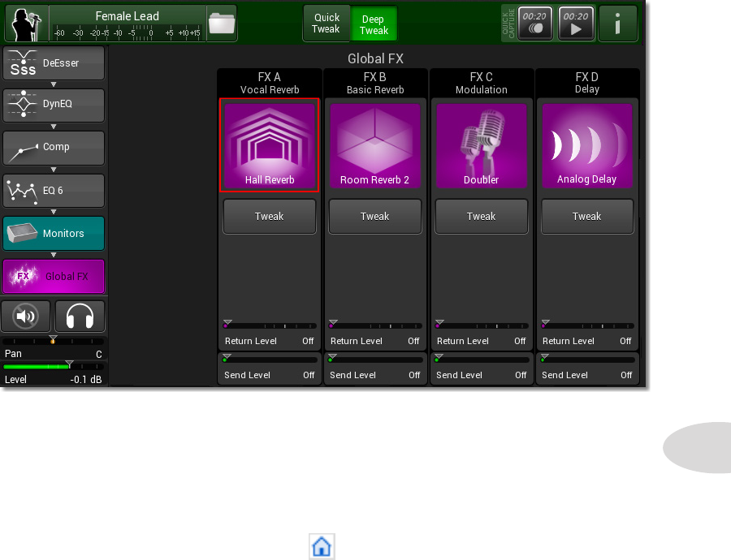The height and width of the screenshot is (560, 731).
Task: Open the presets folder icon
Action: pyautogui.click(x=222, y=24)
